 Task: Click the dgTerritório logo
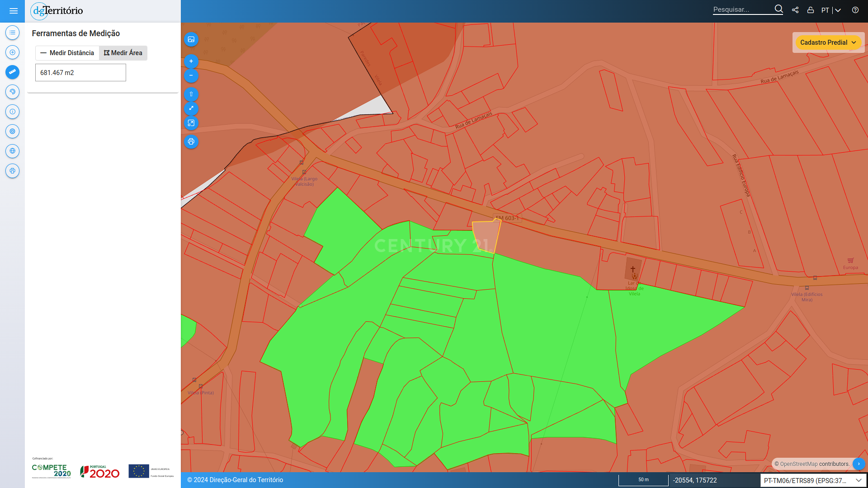57,11
